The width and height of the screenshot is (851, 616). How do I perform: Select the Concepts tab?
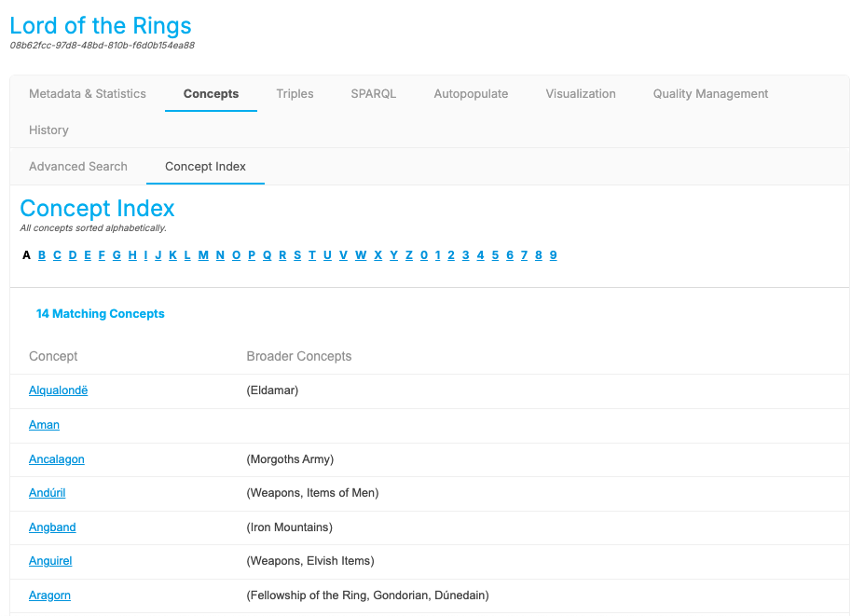[211, 93]
